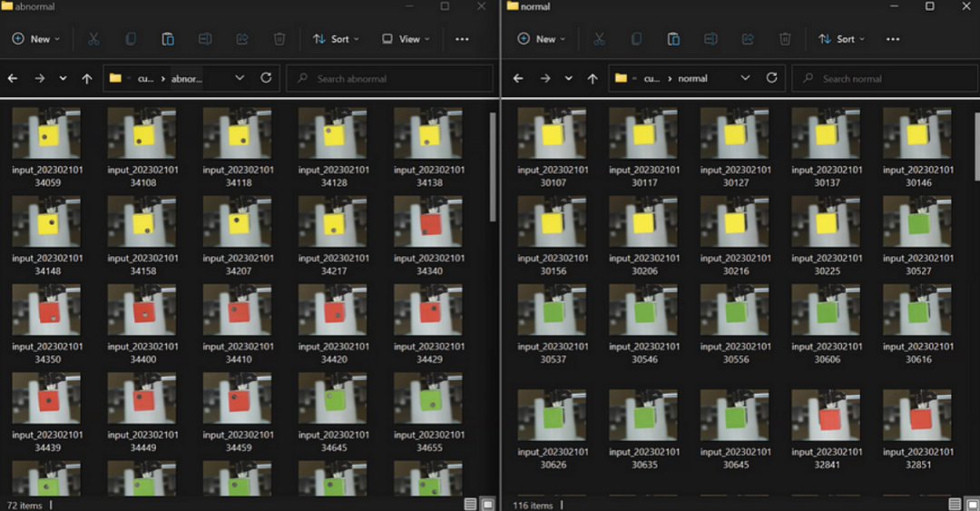The image size is (980, 511).
Task: Select thumbnail ending 34645 green cube
Action: (x=333, y=398)
